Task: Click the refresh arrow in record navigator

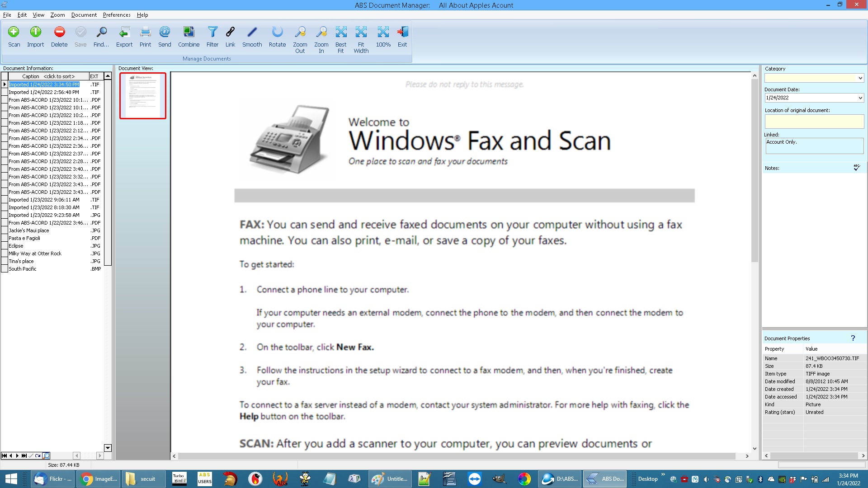Action: (x=38, y=455)
